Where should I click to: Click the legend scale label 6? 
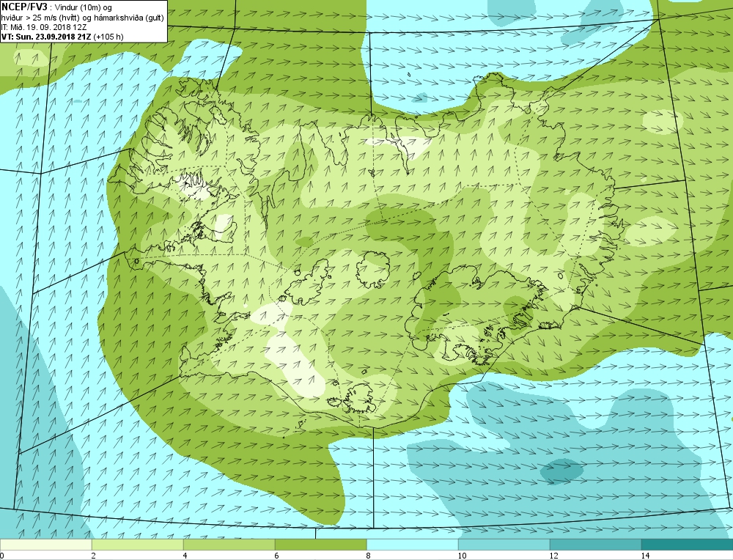point(277,556)
